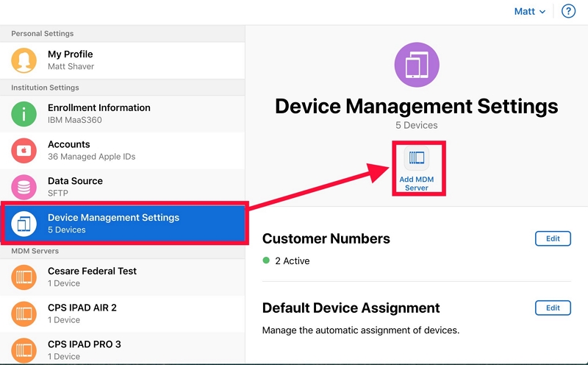Click the '2 Active' status text
Screen dimensions: 588x365
click(x=292, y=261)
